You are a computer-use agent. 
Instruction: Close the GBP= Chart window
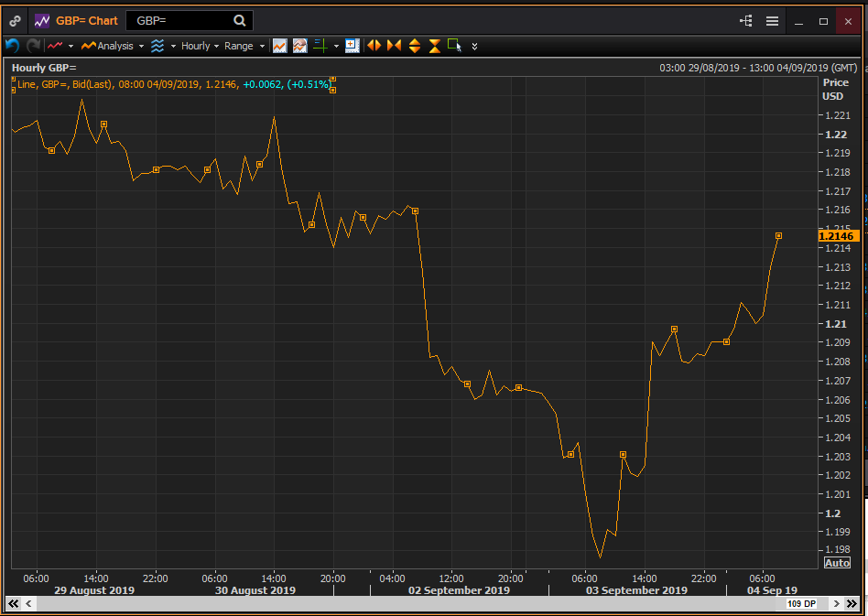tap(848, 22)
